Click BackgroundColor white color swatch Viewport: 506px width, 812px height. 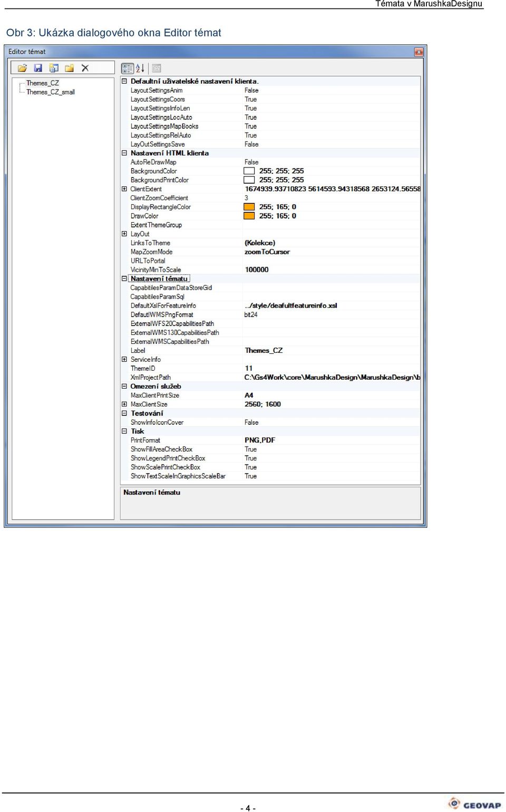(249, 171)
